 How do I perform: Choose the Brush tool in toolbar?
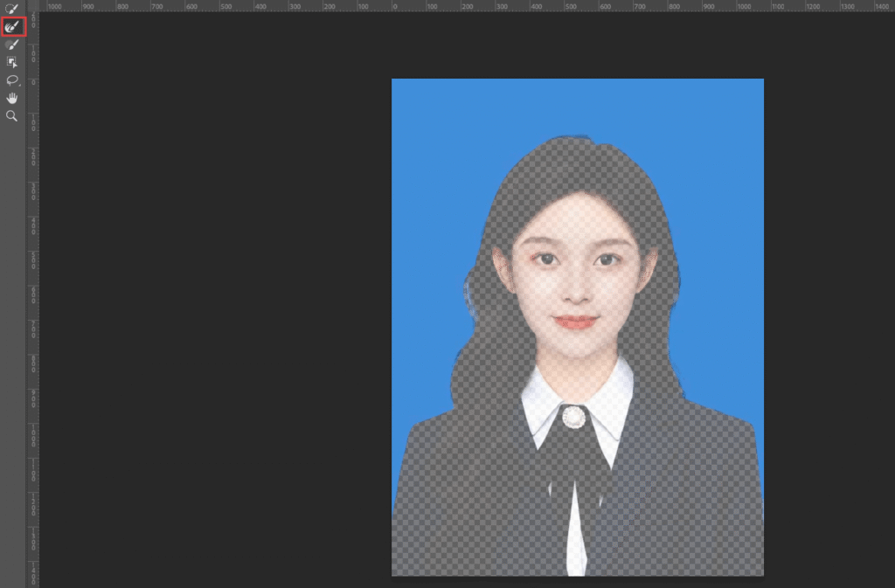(12, 45)
